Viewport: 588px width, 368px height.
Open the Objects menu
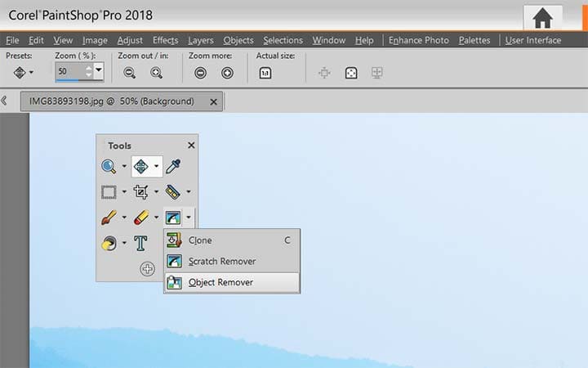pos(238,40)
